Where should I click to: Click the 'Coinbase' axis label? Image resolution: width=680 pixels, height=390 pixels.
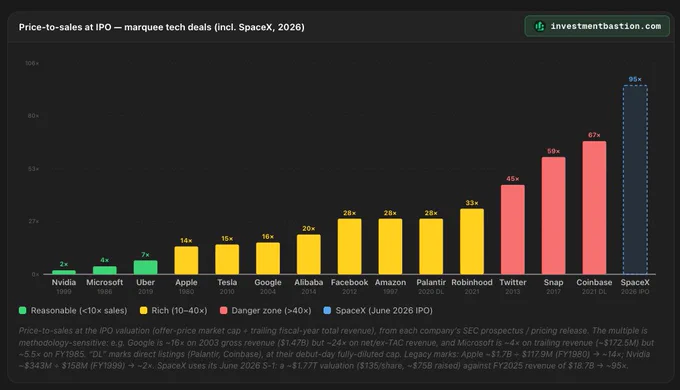pos(594,282)
